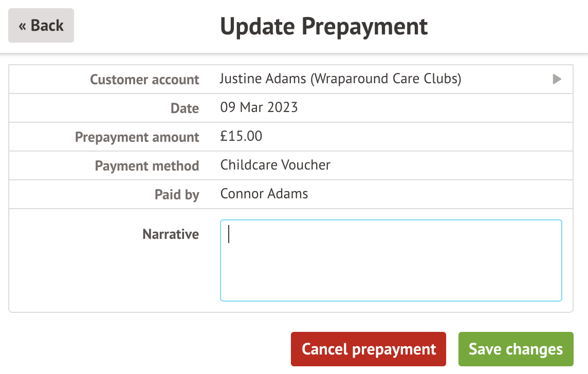Click inside the Narrative text box
588x374 pixels.
click(391, 260)
